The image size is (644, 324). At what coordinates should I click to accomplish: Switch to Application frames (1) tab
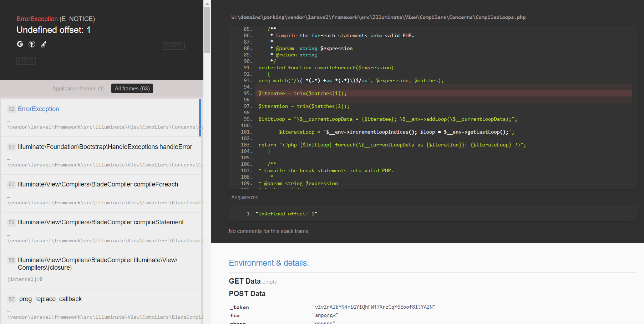[x=78, y=89]
